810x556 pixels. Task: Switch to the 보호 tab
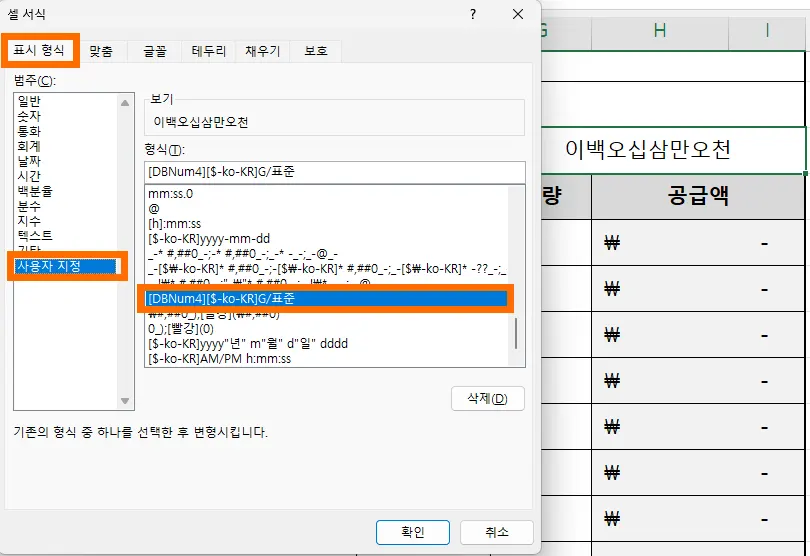point(316,51)
